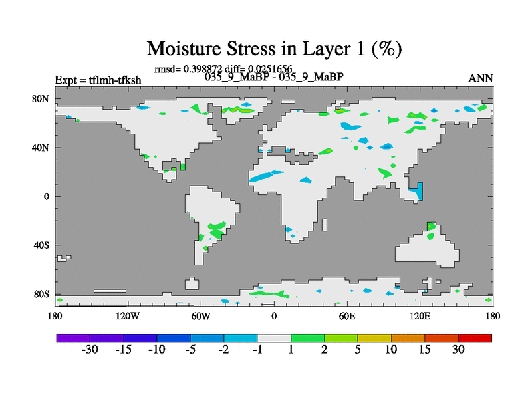This screenshot has width=532, height=399.
Task: Click the 40S latitude axis label
Action: [x=41, y=245]
